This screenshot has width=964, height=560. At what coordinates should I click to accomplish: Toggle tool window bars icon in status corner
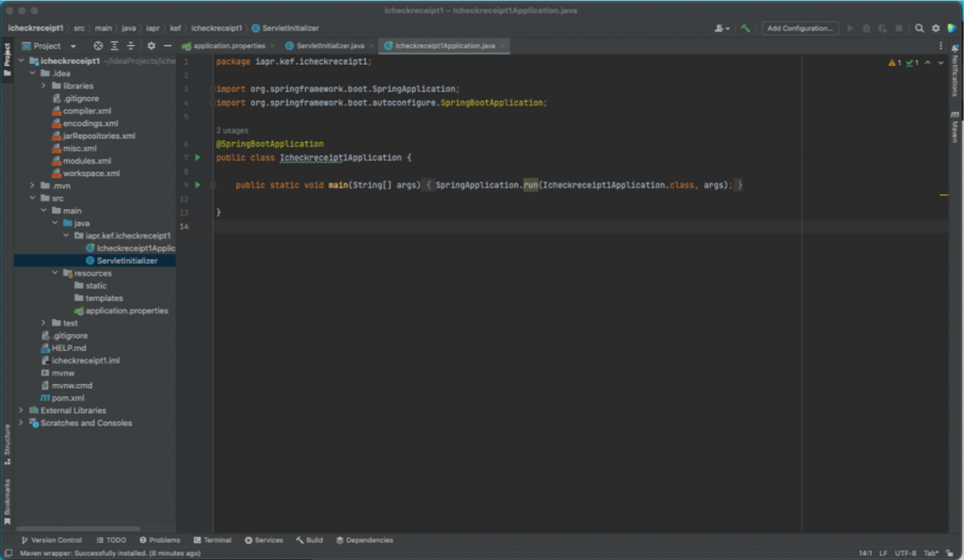[8, 553]
